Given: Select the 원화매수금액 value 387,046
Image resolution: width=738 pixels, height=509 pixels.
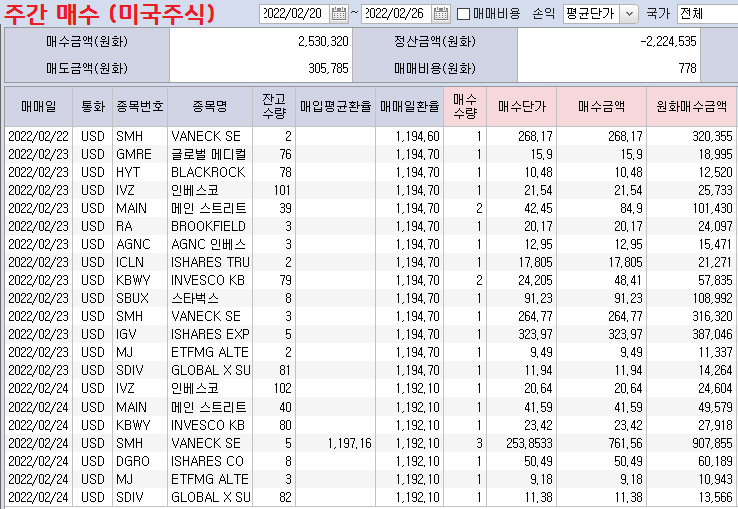Looking at the screenshot, I should (x=691, y=334).
